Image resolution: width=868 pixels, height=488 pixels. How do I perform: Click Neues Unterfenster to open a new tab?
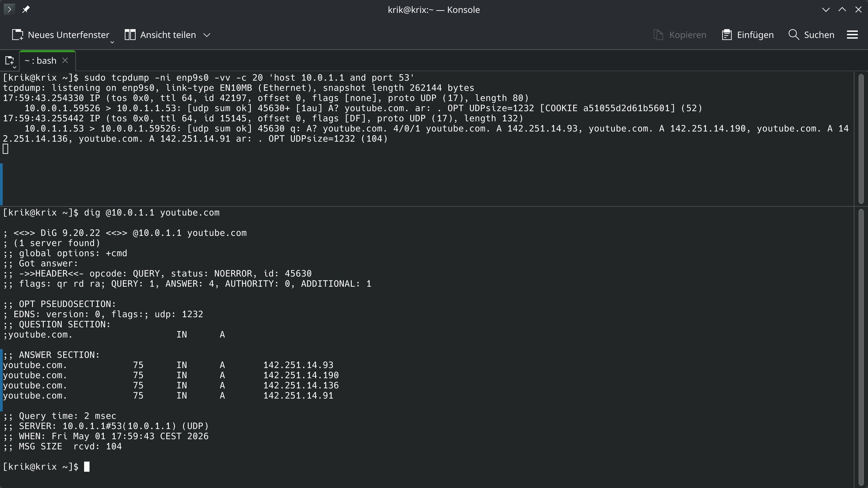click(61, 35)
